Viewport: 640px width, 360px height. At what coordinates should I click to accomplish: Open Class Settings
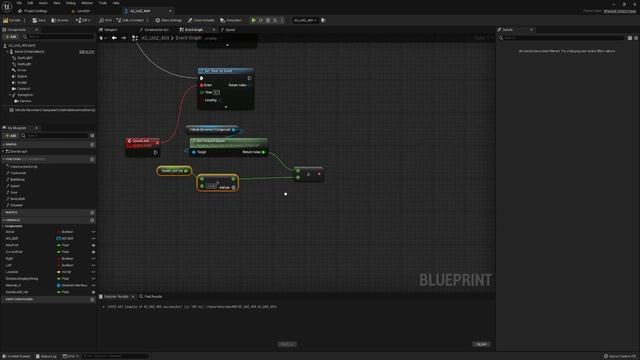[169, 20]
